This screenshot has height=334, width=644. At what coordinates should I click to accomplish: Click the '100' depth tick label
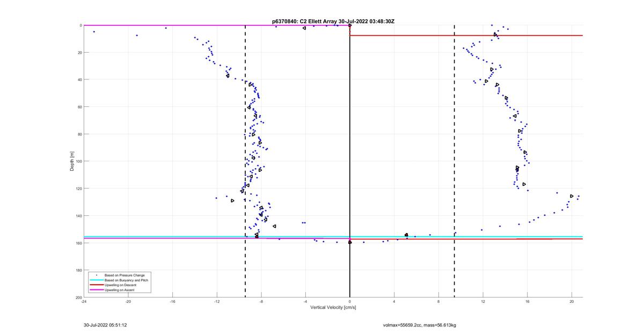click(x=78, y=161)
